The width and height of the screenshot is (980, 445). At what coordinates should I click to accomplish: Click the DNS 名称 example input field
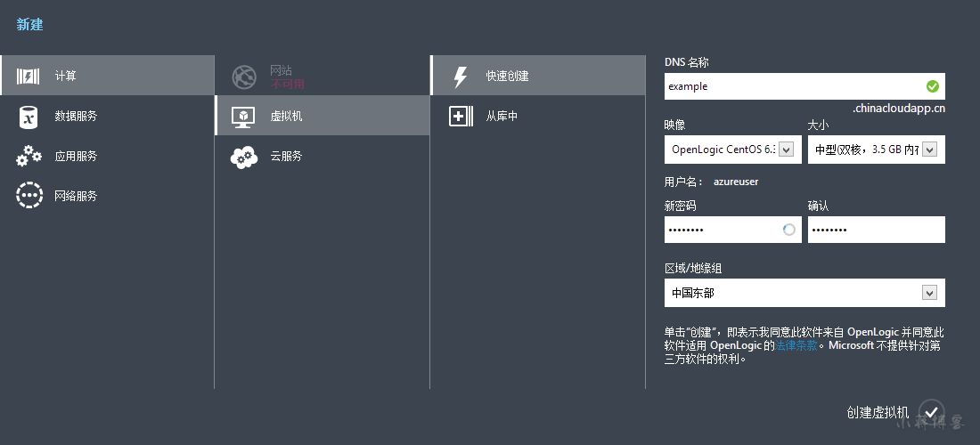804,86
